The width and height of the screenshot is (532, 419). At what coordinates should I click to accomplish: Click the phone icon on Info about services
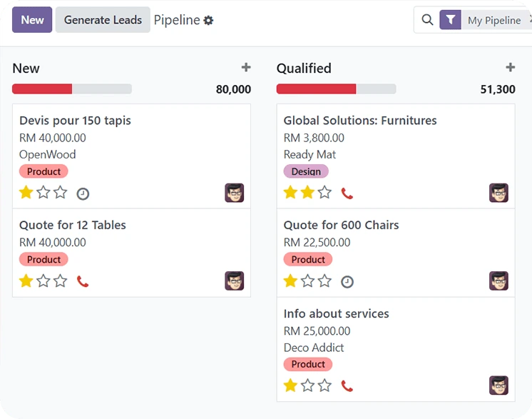click(347, 386)
